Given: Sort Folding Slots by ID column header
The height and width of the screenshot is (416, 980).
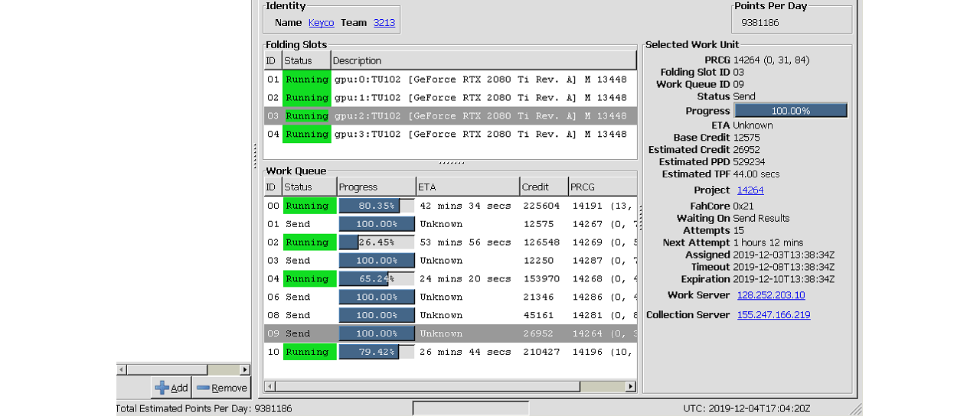Looking at the screenshot, I should click(x=273, y=60).
